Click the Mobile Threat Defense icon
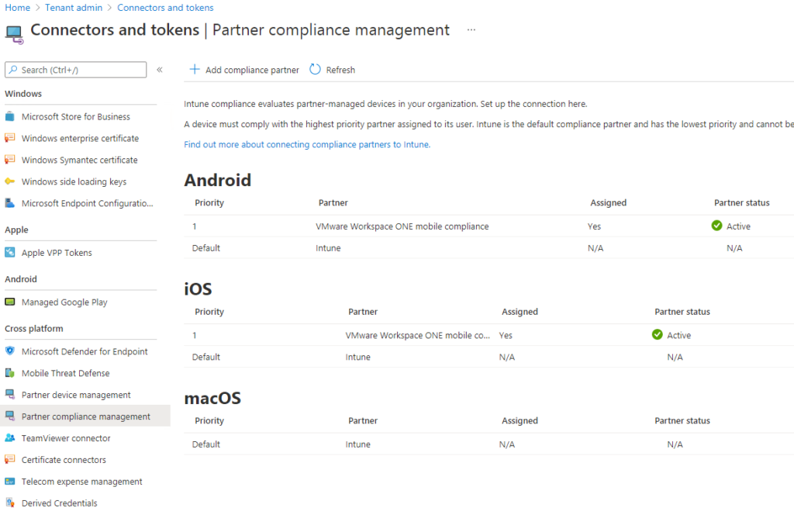The image size is (794, 532). [x=9, y=373]
